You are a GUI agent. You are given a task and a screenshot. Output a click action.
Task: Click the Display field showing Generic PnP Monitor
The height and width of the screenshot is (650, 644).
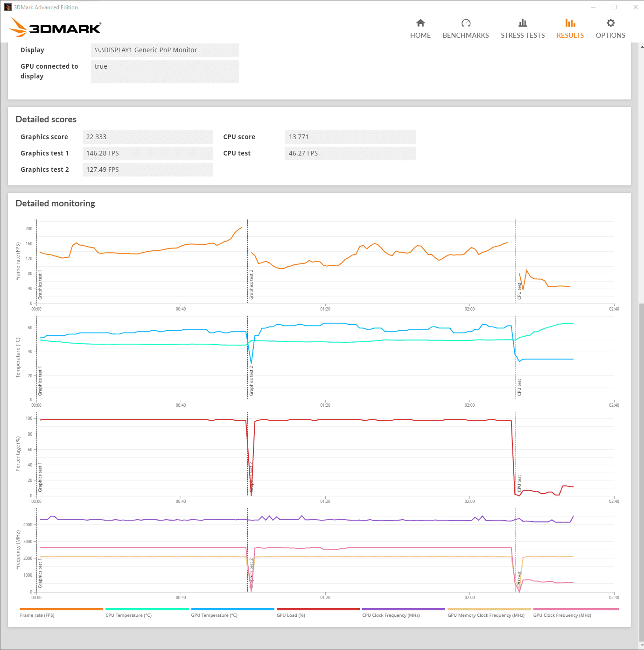pyautogui.click(x=165, y=50)
